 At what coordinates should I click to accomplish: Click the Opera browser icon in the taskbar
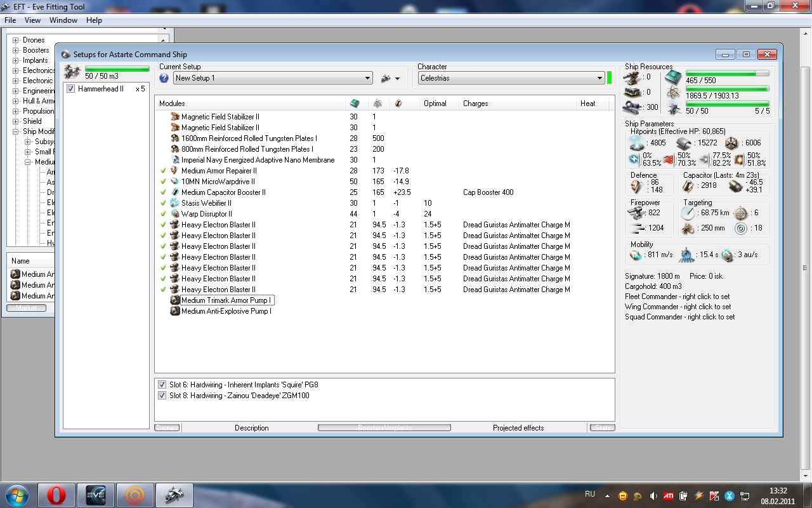point(56,494)
